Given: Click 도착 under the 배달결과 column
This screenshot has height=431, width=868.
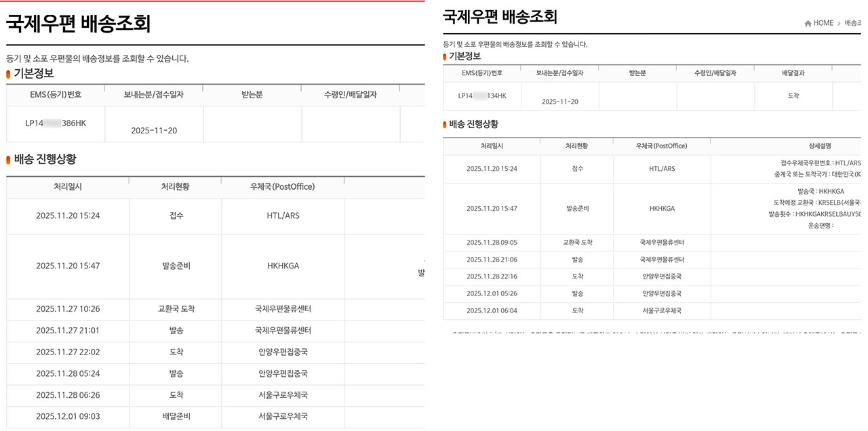Looking at the screenshot, I should [793, 96].
